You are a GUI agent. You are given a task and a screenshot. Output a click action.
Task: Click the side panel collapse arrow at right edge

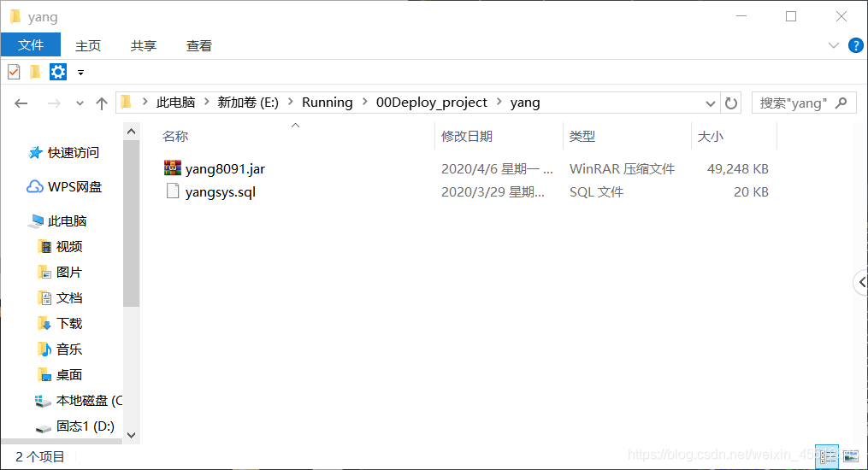click(x=861, y=283)
